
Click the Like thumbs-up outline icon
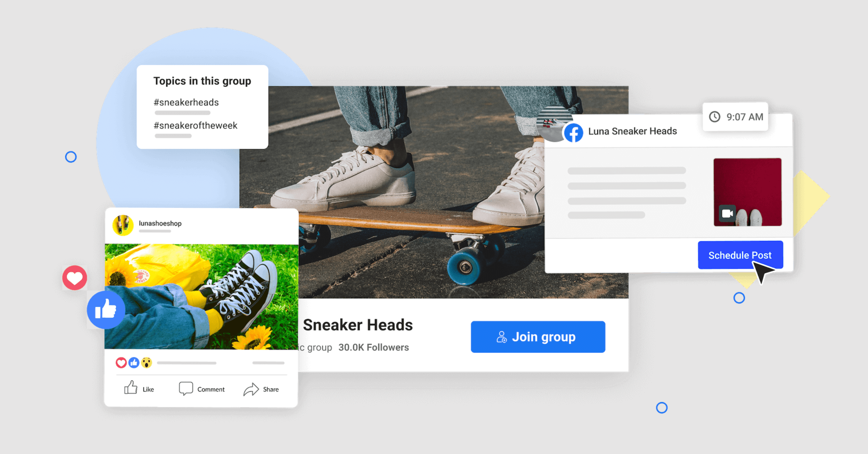click(x=131, y=388)
